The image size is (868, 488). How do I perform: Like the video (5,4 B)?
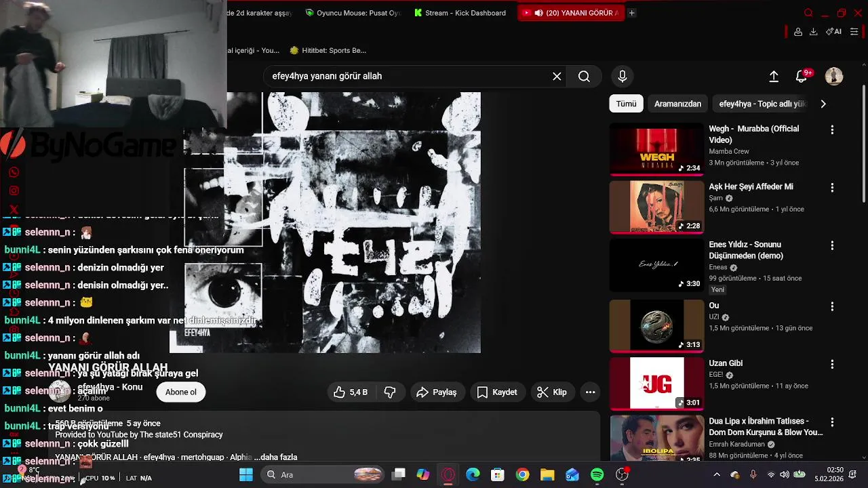[351, 392]
